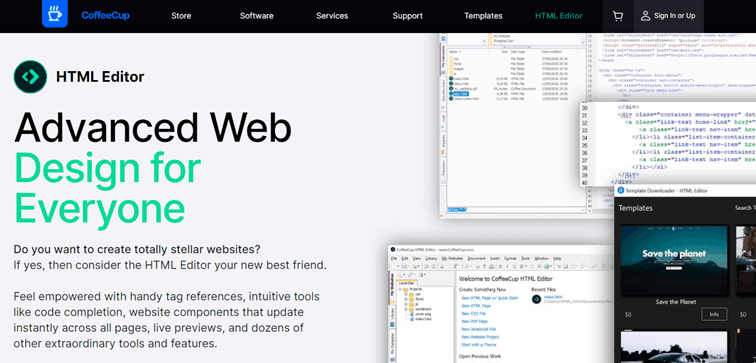Click the Info button under Save the Planet
Viewport: 756px width, 363px height.
point(714,314)
